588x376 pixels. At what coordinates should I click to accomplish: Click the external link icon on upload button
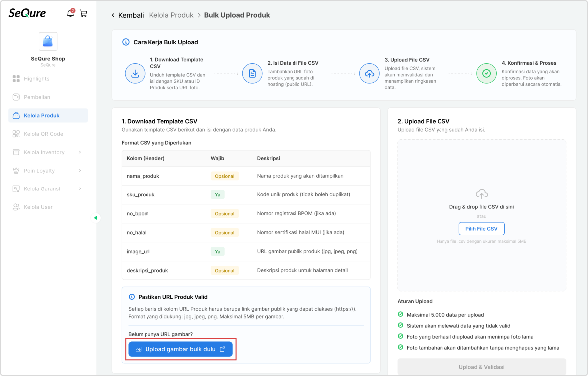(x=222, y=349)
